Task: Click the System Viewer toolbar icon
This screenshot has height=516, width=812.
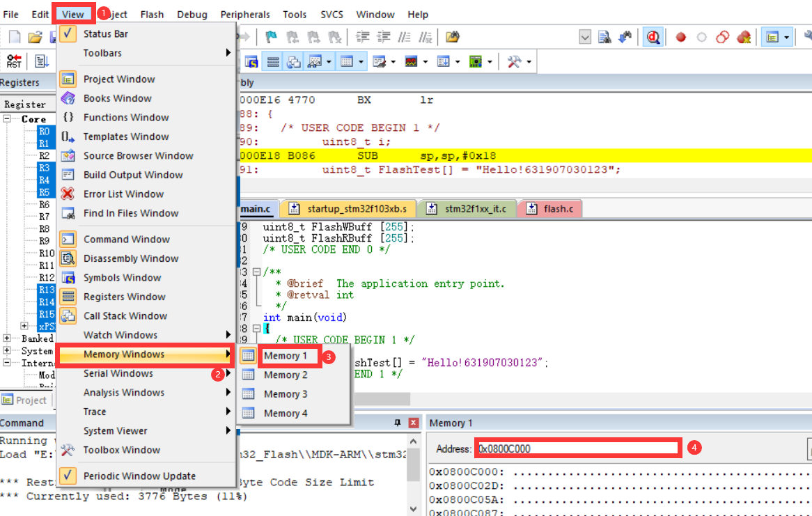Action: point(476,62)
